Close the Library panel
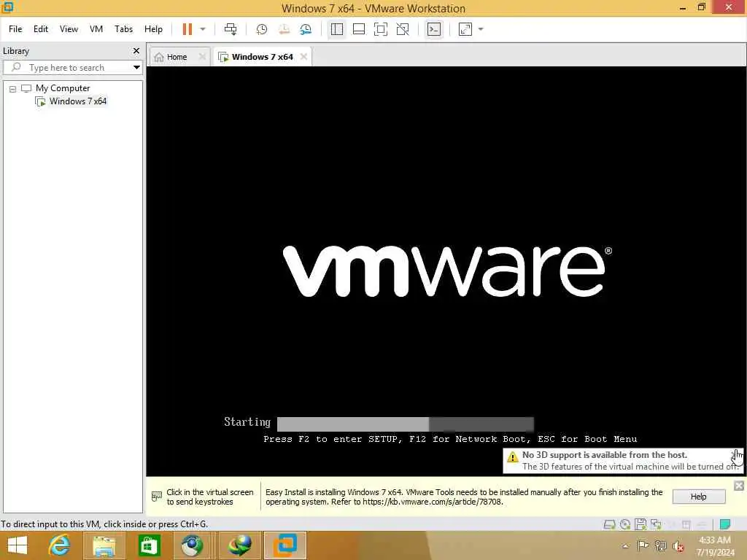 (136, 50)
